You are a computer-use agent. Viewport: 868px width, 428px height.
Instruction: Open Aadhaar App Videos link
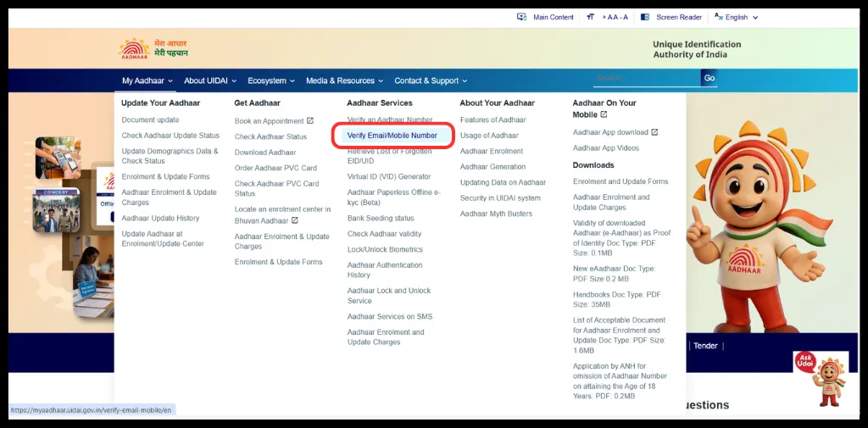606,147
